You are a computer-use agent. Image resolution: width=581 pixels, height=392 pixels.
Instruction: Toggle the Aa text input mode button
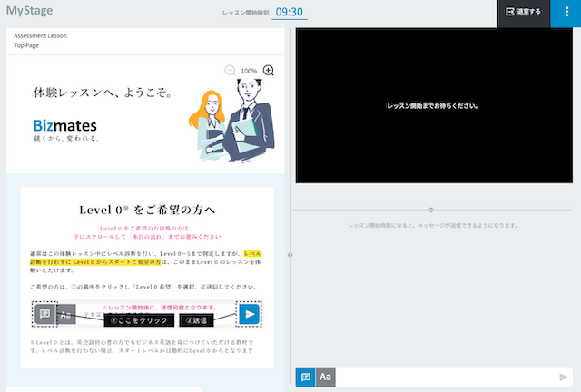click(x=325, y=377)
